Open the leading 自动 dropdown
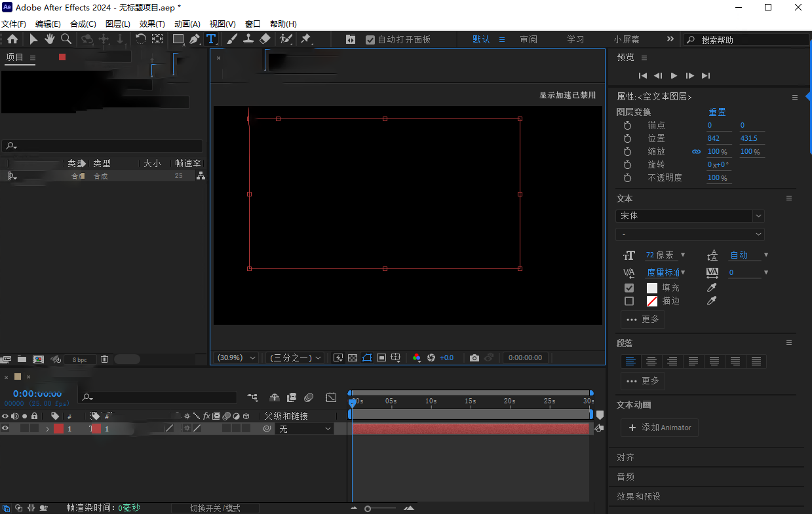Image resolution: width=812 pixels, height=514 pixels. click(x=766, y=255)
